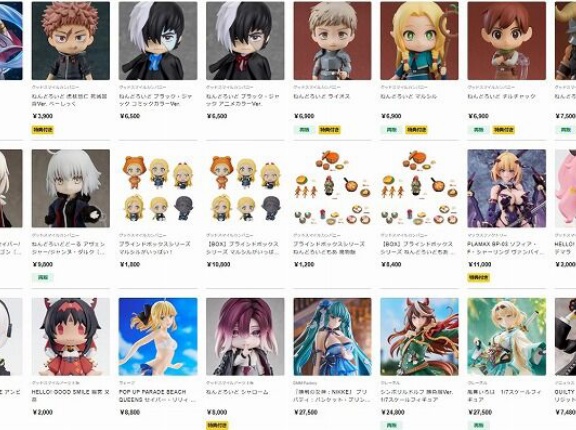Select the Black Jack Anime Color Ver. image

point(245,40)
